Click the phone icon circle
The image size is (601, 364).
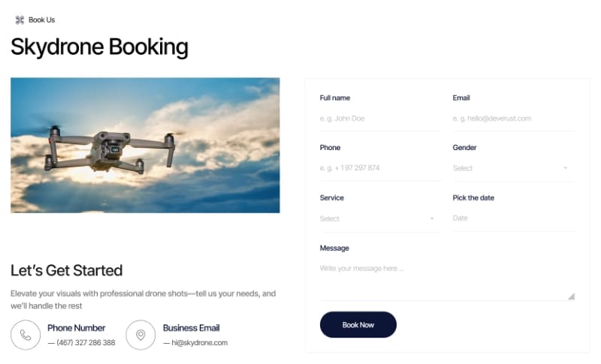pyautogui.click(x=26, y=335)
